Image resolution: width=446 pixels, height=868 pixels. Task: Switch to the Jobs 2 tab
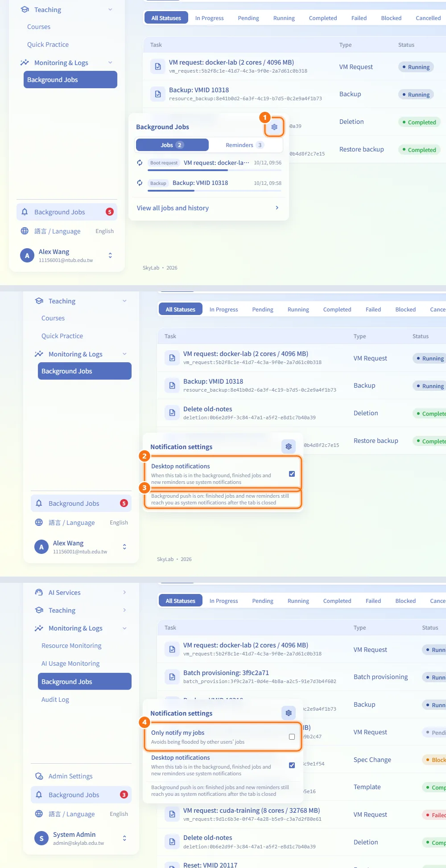[172, 145]
